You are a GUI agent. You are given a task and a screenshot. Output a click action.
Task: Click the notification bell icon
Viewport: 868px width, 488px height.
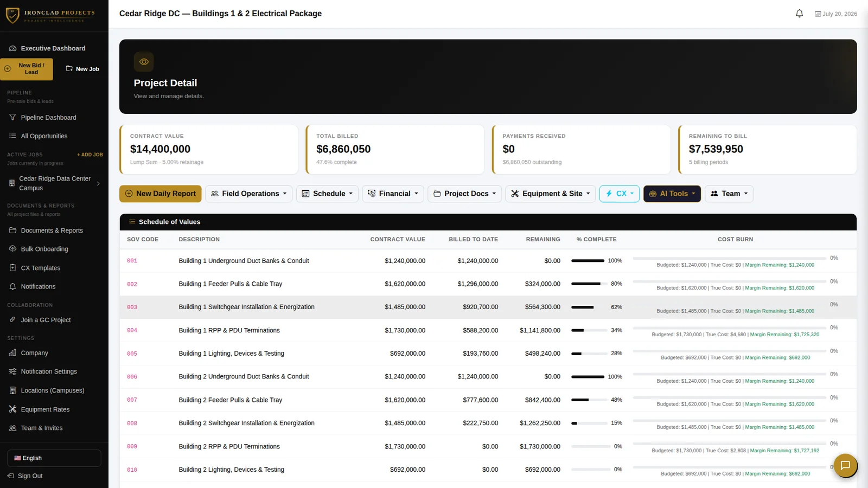point(799,14)
